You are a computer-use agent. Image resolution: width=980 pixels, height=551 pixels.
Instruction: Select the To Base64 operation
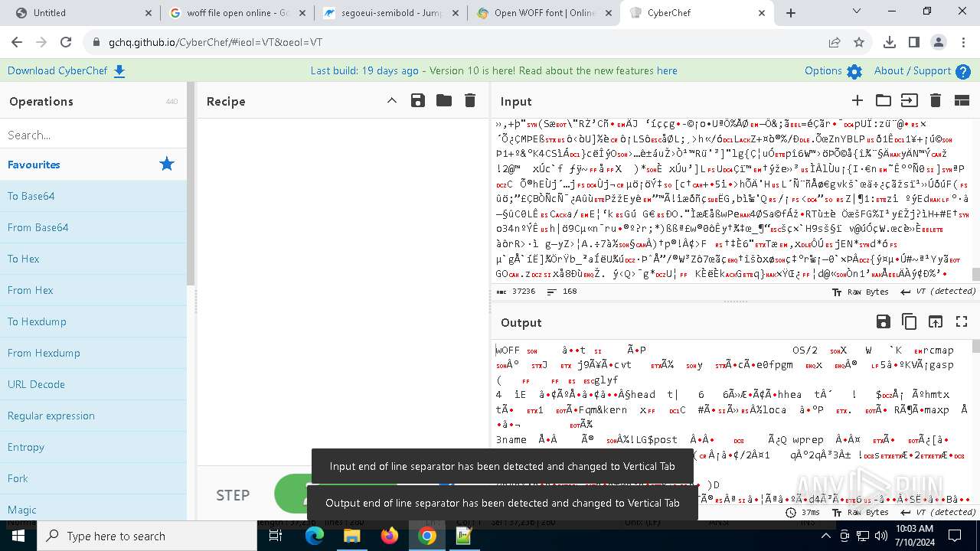click(x=93, y=196)
